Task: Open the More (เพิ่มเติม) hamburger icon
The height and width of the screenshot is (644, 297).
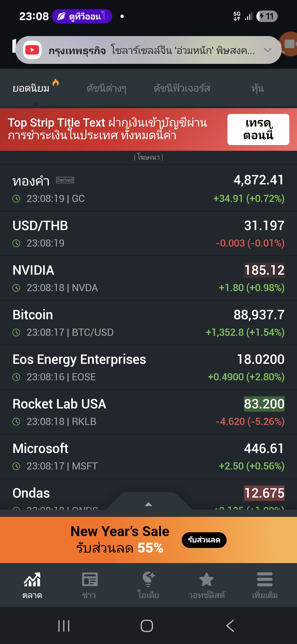Action: pyautogui.click(x=265, y=580)
